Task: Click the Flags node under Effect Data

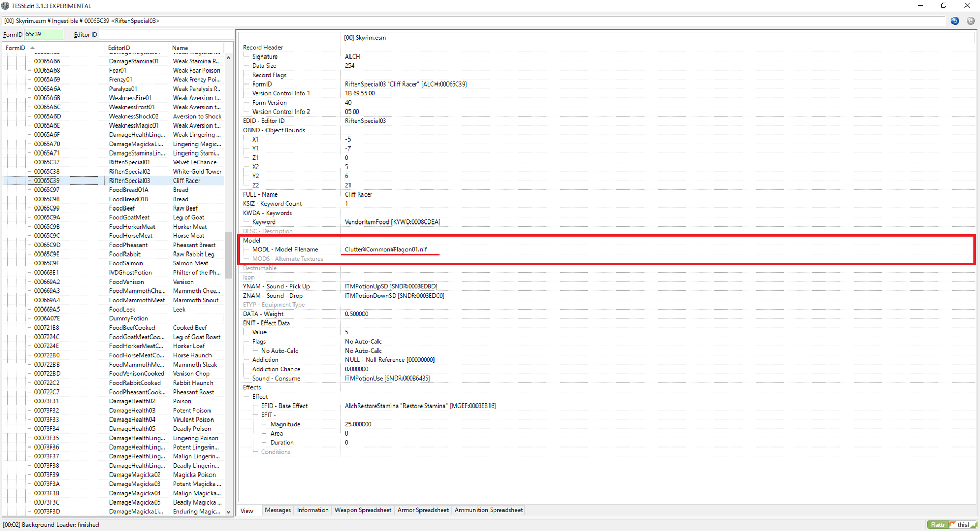Action: (x=259, y=342)
